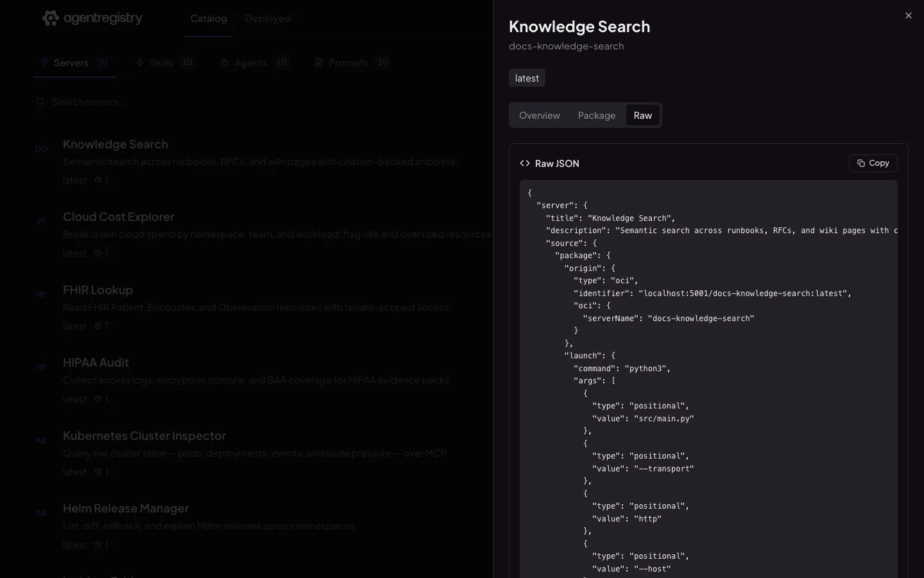
Task: Click the search magnifier icon
Action: click(41, 101)
